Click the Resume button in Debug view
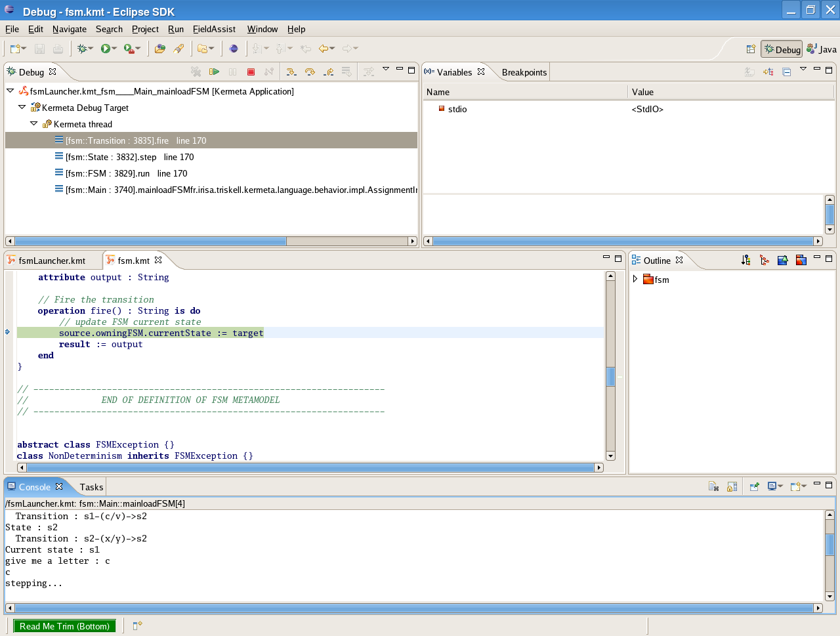 tap(214, 72)
